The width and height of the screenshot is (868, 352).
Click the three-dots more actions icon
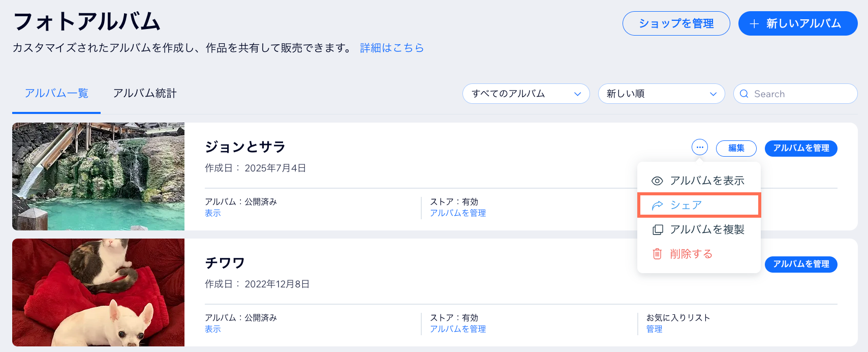pos(700,148)
